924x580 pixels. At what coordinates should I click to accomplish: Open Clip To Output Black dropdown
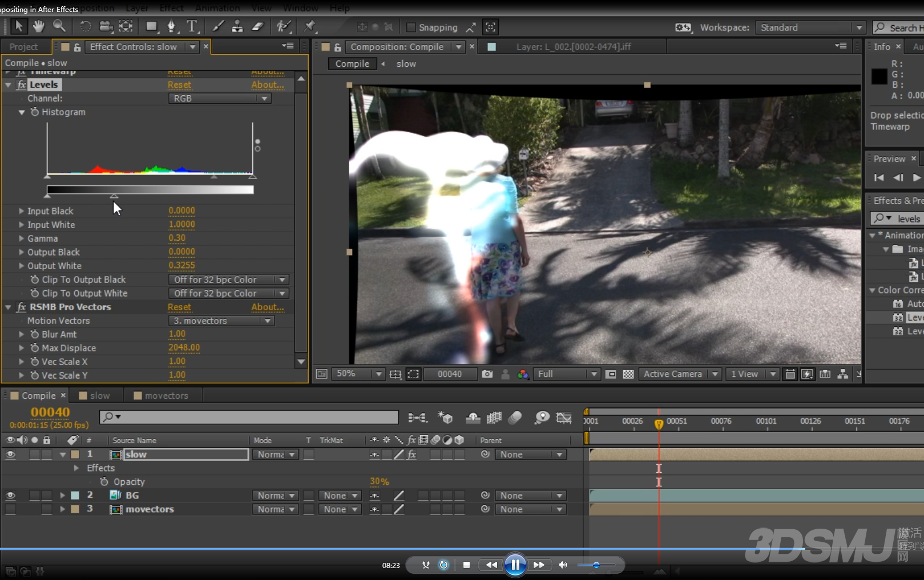(229, 279)
